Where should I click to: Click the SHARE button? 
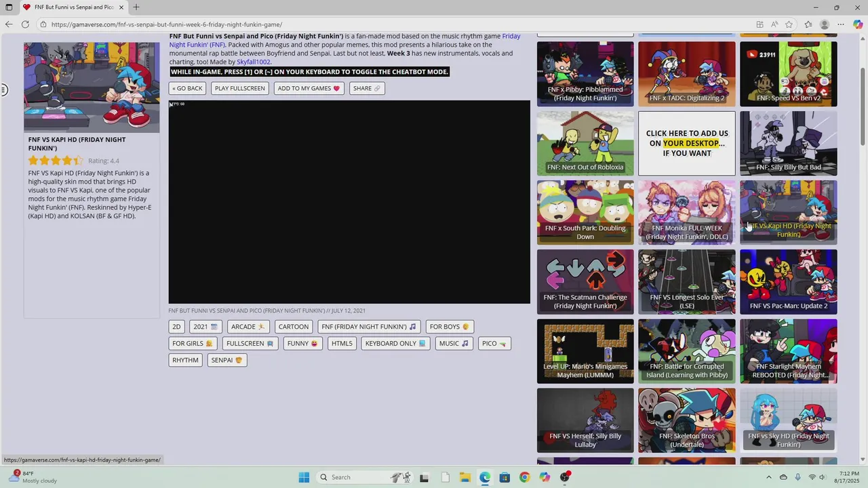click(367, 88)
